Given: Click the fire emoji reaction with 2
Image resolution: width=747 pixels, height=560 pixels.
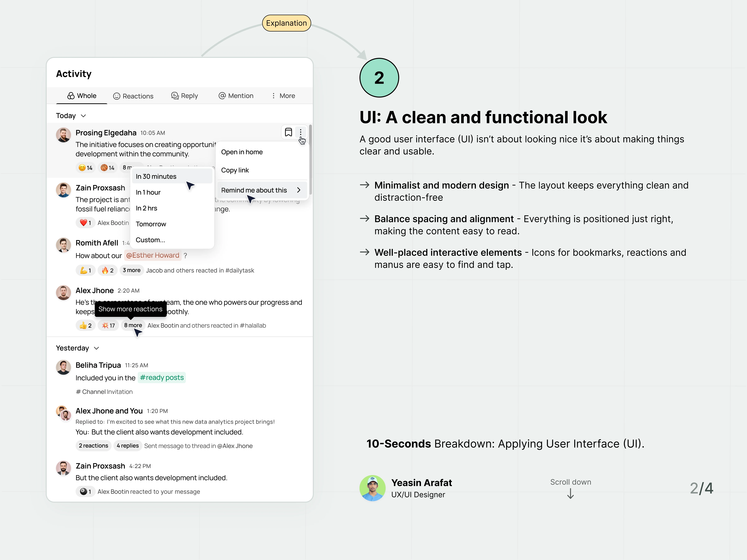Looking at the screenshot, I should click(x=107, y=270).
